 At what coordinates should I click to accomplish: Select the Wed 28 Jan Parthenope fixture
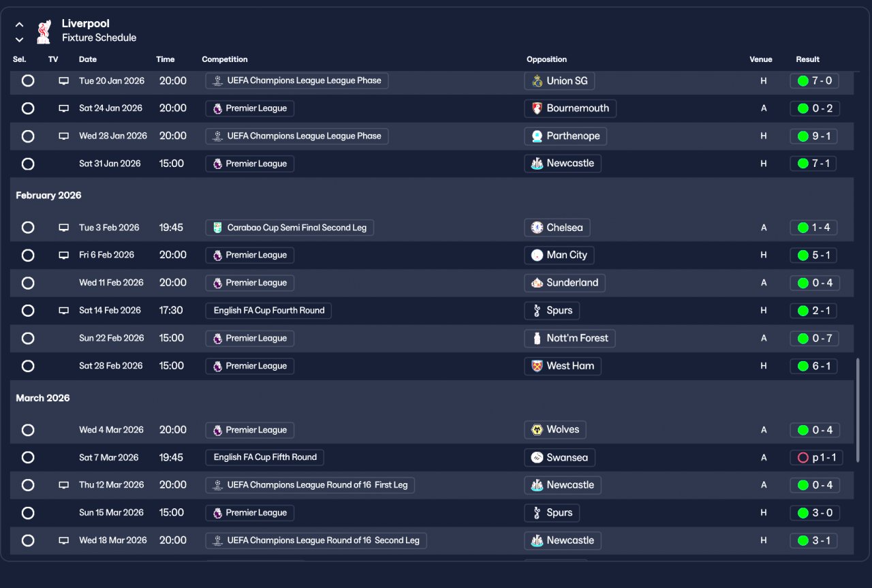tap(28, 136)
